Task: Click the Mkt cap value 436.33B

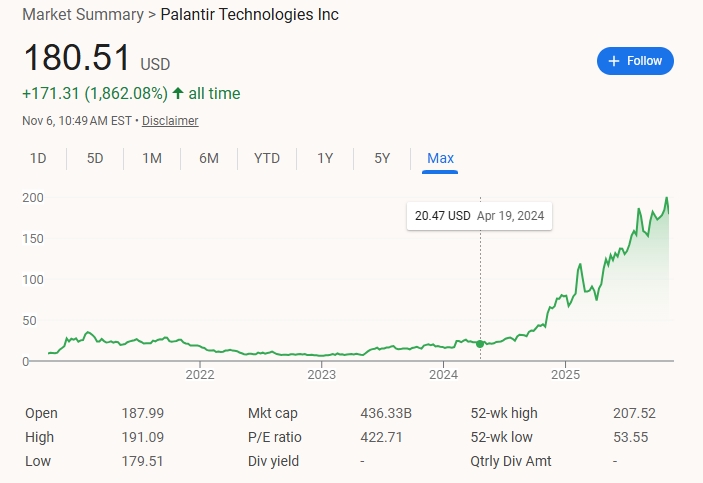Action: click(x=384, y=413)
